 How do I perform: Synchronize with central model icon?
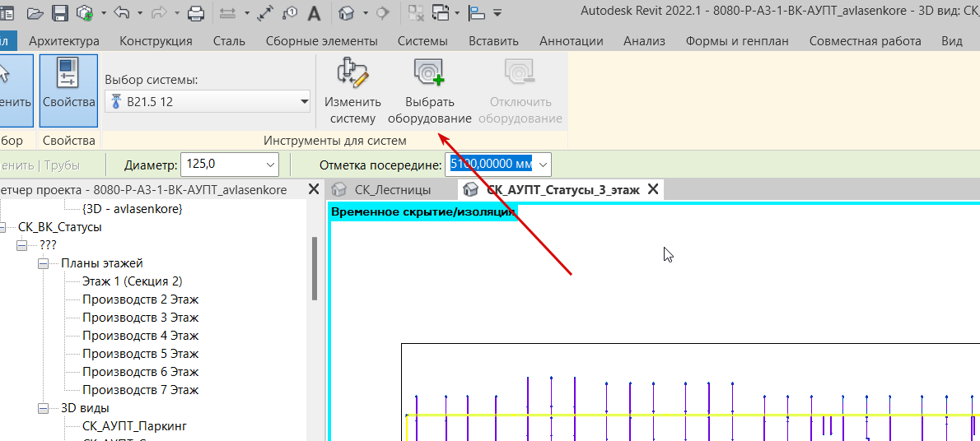[84, 12]
